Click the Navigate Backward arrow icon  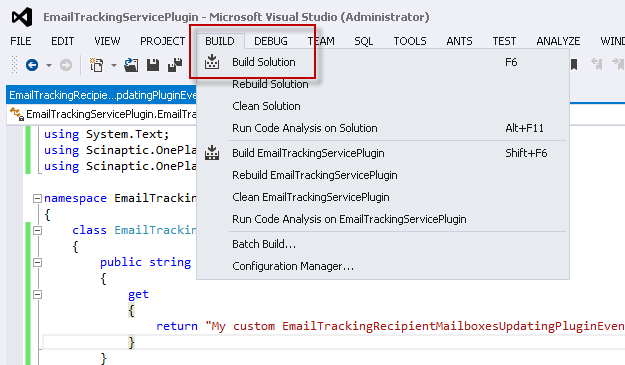pos(32,65)
